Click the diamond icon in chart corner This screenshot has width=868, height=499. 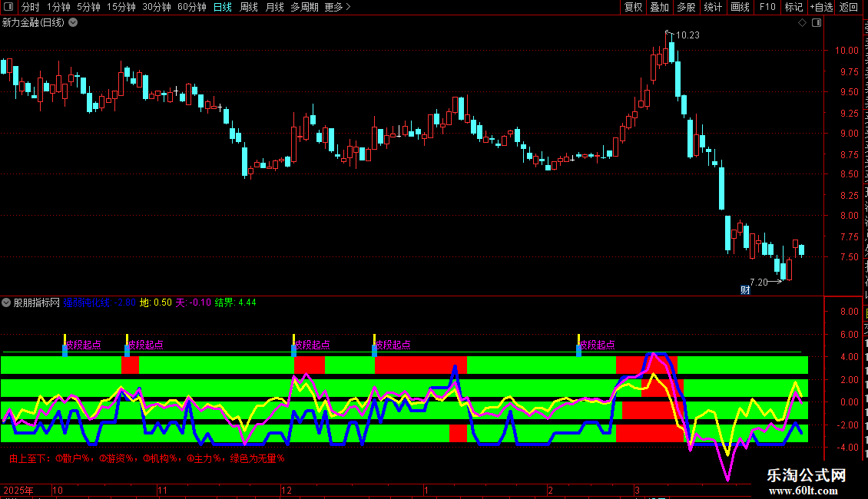click(x=802, y=23)
